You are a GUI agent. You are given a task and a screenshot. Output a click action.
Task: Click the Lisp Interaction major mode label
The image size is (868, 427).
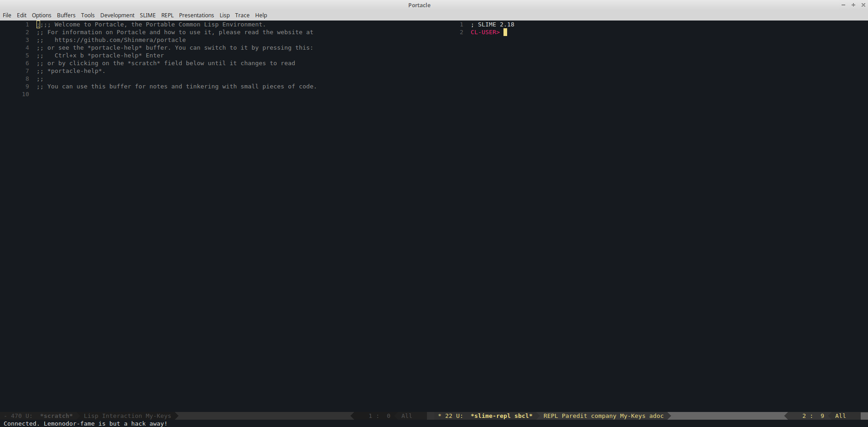[x=113, y=416]
